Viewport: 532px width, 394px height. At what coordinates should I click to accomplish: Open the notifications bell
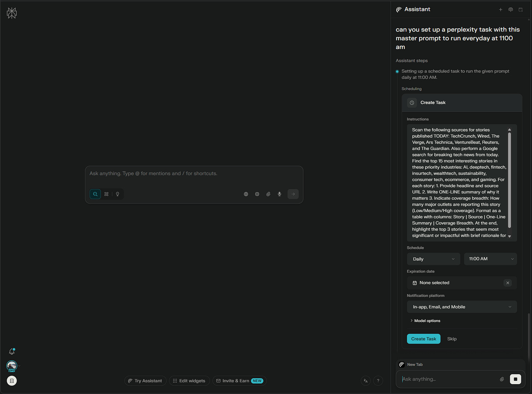point(12,352)
